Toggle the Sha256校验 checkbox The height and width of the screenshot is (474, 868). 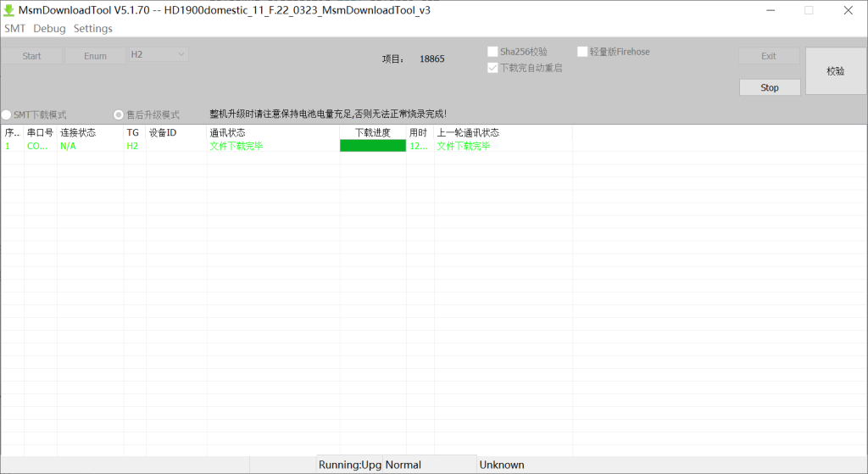pos(492,52)
